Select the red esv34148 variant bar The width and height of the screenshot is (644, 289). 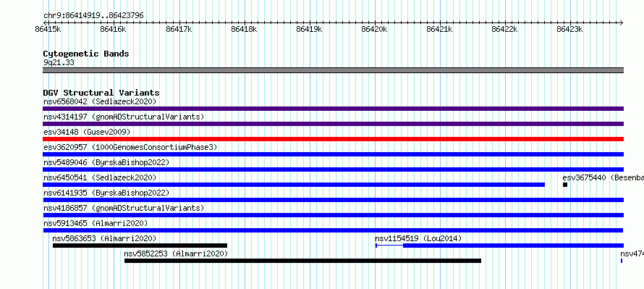coord(333,139)
